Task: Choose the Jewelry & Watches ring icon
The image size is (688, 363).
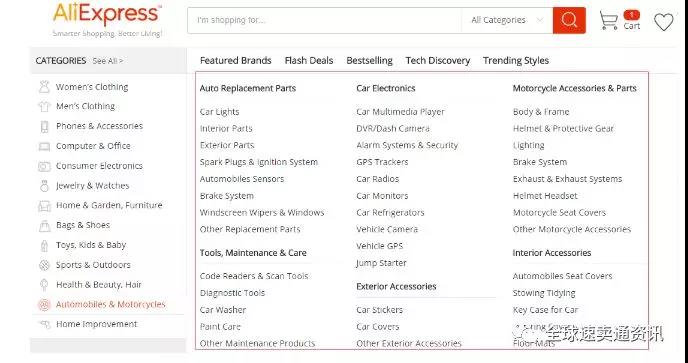Action: point(44,186)
